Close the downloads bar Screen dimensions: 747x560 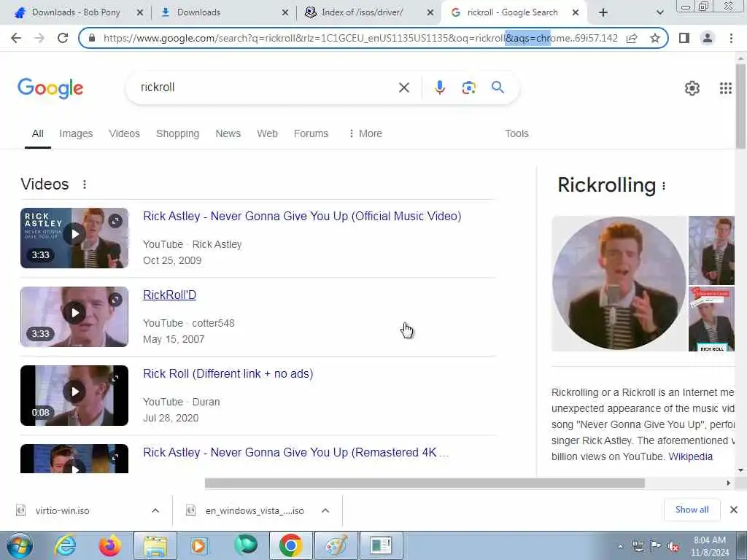point(734,510)
